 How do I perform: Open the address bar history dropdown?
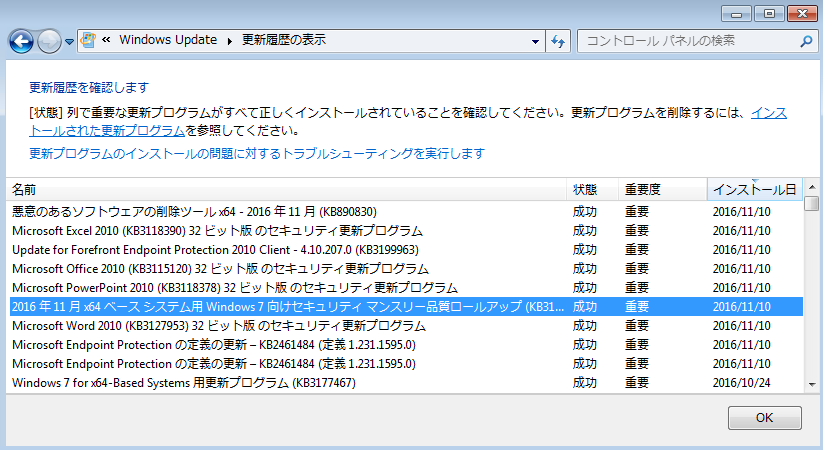(535, 41)
